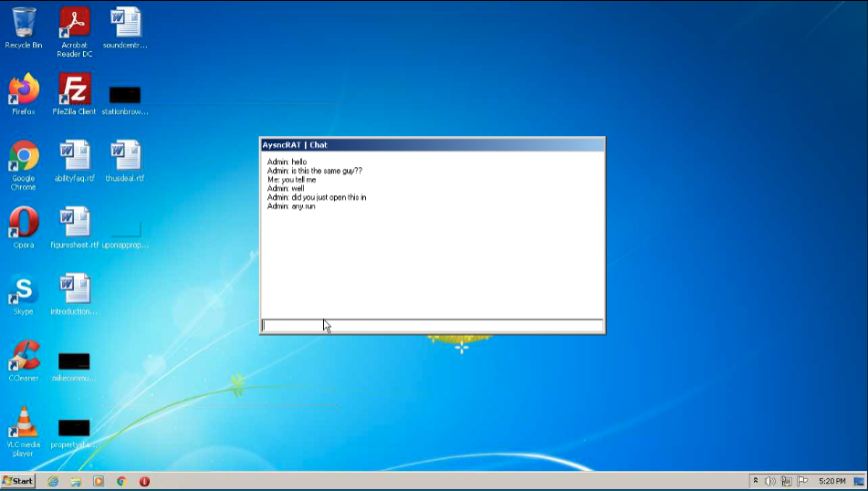Click the 'Me: you tell me' message
The image size is (868, 491).
click(292, 180)
